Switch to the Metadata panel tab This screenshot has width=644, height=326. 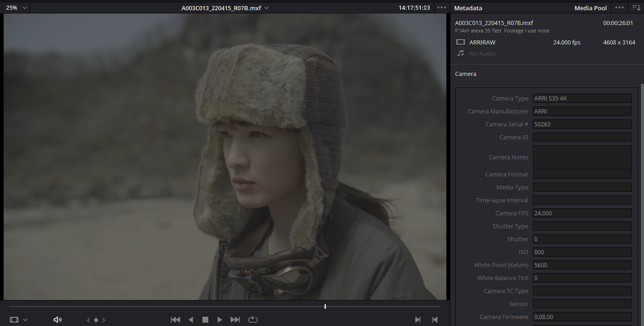point(468,8)
